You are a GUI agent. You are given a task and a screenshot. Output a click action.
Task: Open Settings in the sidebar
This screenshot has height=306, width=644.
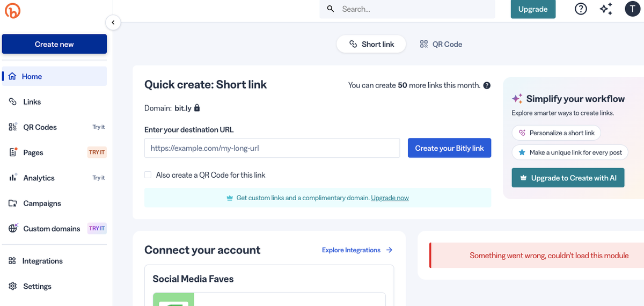click(x=54, y=286)
